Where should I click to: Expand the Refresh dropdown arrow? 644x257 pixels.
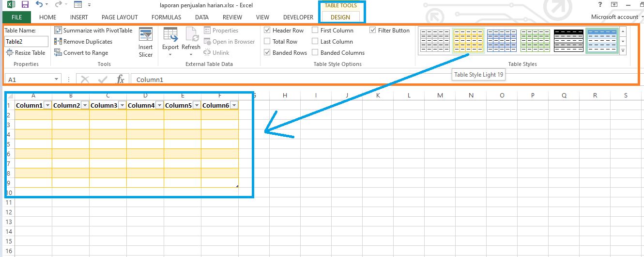click(191, 54)
